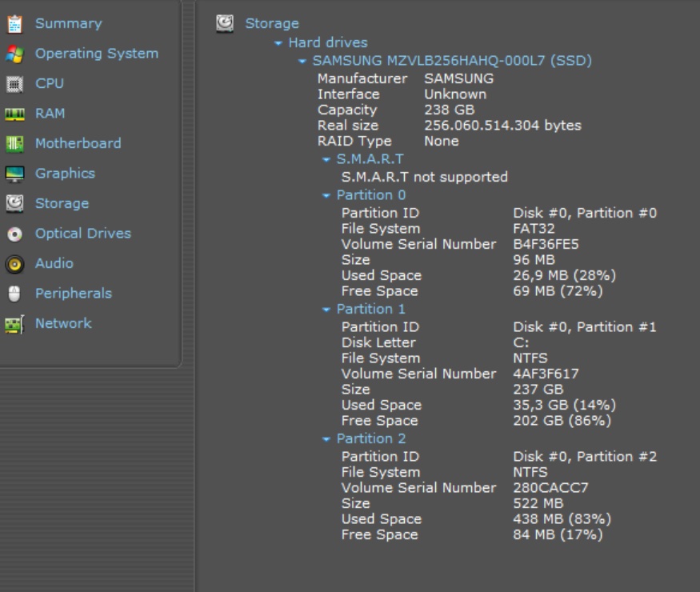The image size is (700, 592).
Task: Click the Network card icon
Action: tap(14, 324)
